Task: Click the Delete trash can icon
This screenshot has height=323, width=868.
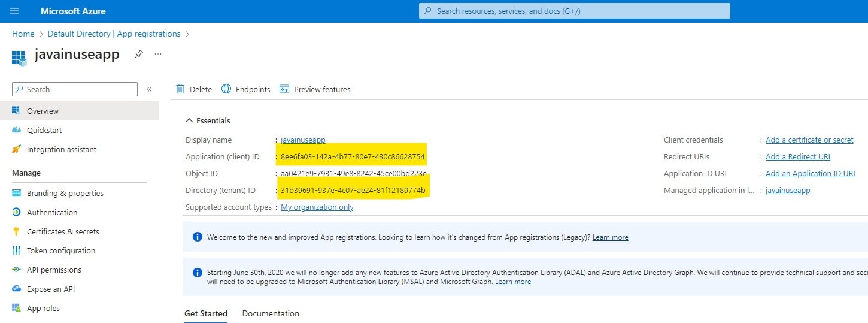Action: tap(180, 89)
